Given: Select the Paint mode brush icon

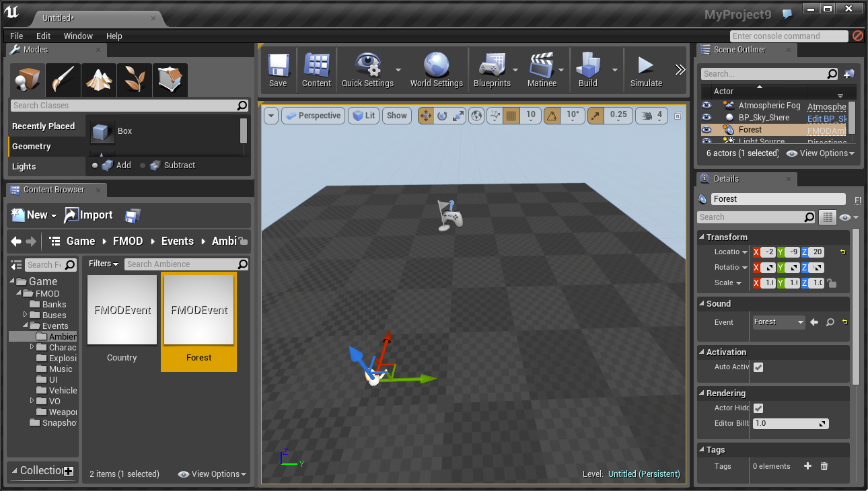Looking at the screenshot, I should click(x=63, y=81).
